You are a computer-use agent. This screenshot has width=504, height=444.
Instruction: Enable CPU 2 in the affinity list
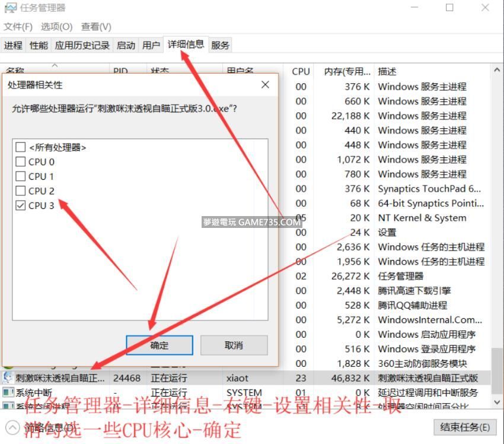(x=21, y=191)
